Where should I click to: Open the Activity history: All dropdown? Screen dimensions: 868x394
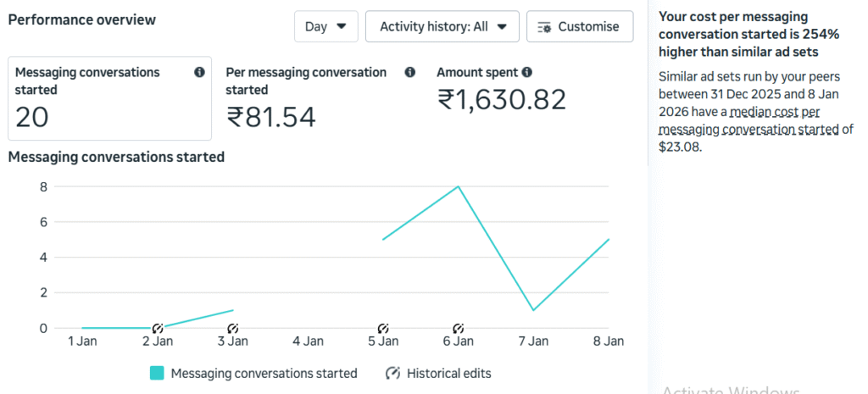[x=442, y=26]
